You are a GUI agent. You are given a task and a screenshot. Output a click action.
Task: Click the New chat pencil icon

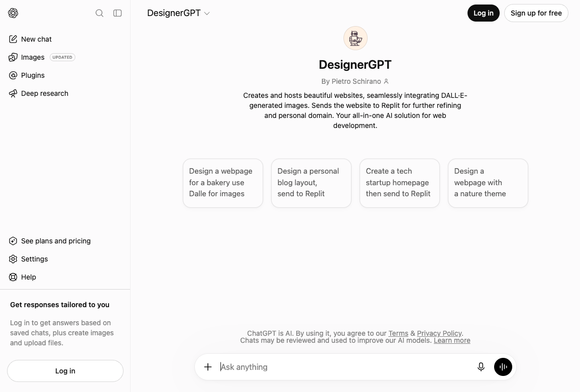[x=13, y=39]
